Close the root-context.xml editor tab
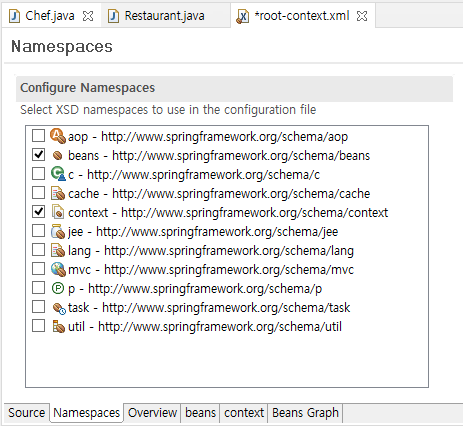This screenshot has width=463, height=426. [362, 16]
